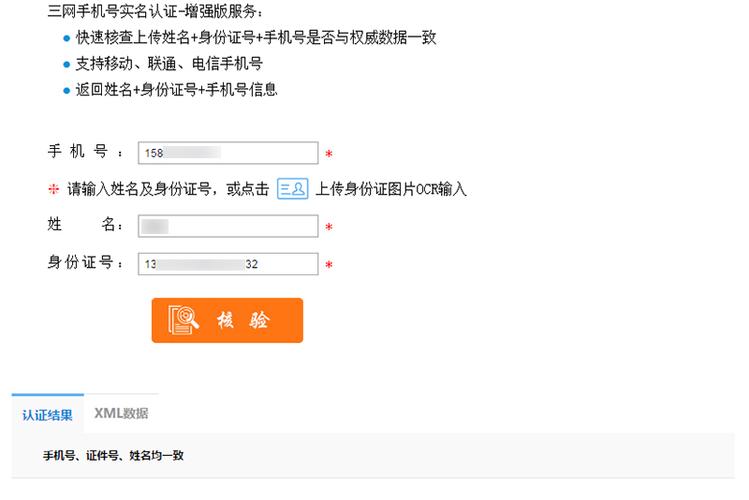Click the red asterisk beside the 姓名 field
Viewport: 749px width, 500px height.
coord(329,227)
